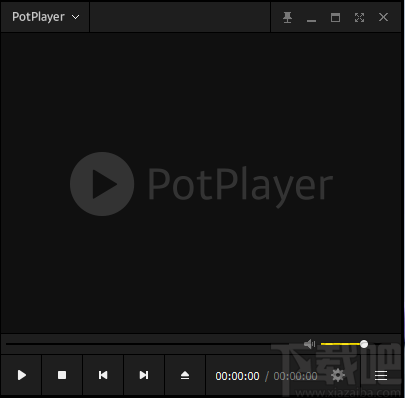Skip to the previous track

(x=103, y=375)
